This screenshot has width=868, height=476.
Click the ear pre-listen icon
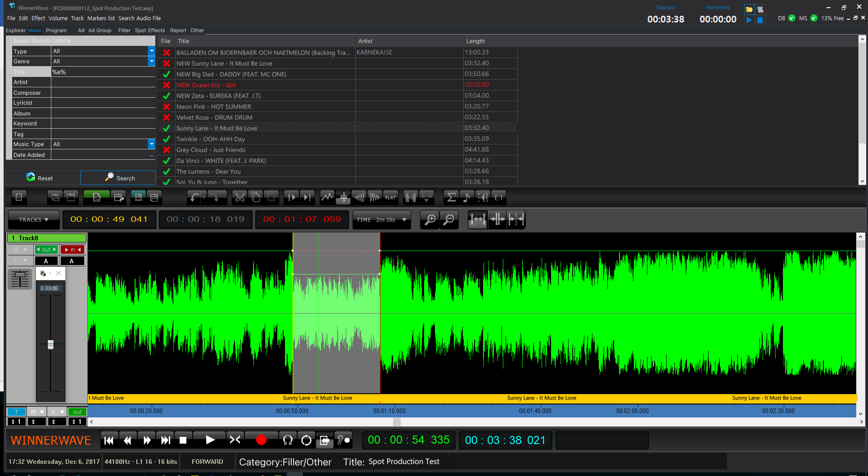[x=343, y=440]
